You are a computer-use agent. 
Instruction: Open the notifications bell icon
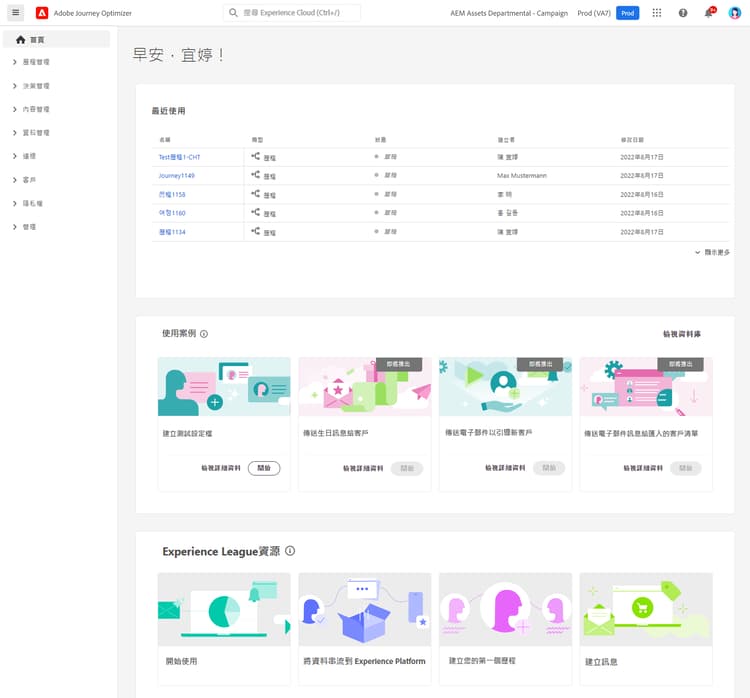coord(709,13)
